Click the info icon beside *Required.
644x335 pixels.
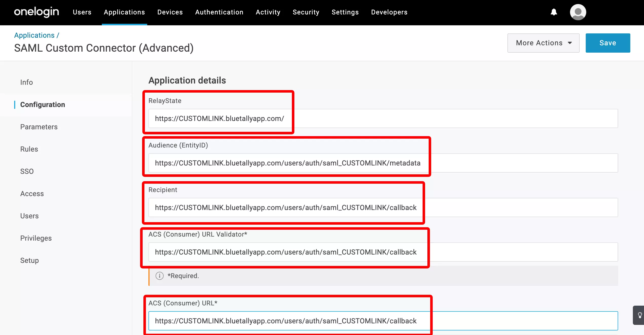click(x=159, y=276)
